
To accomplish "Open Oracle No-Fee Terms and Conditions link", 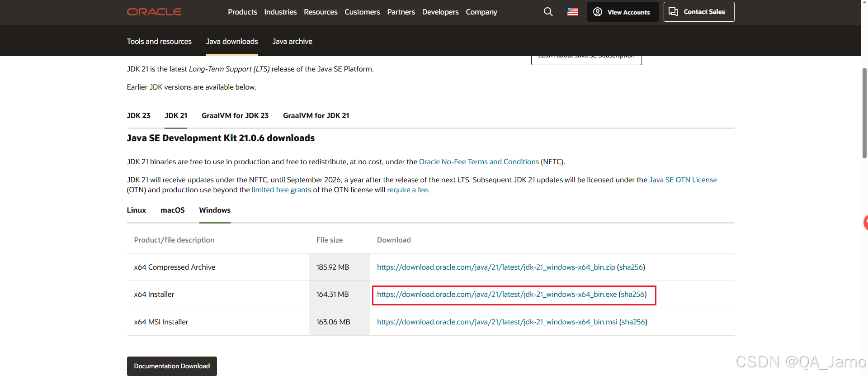I will coord(479,162).
